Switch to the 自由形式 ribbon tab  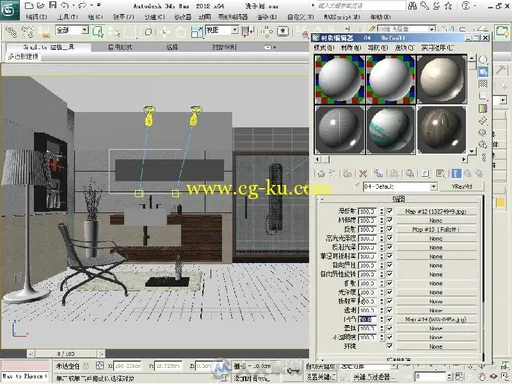coord(120,47)
